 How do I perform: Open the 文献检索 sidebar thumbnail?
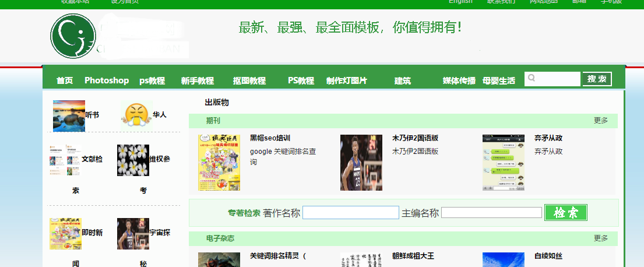pos(65,160)
